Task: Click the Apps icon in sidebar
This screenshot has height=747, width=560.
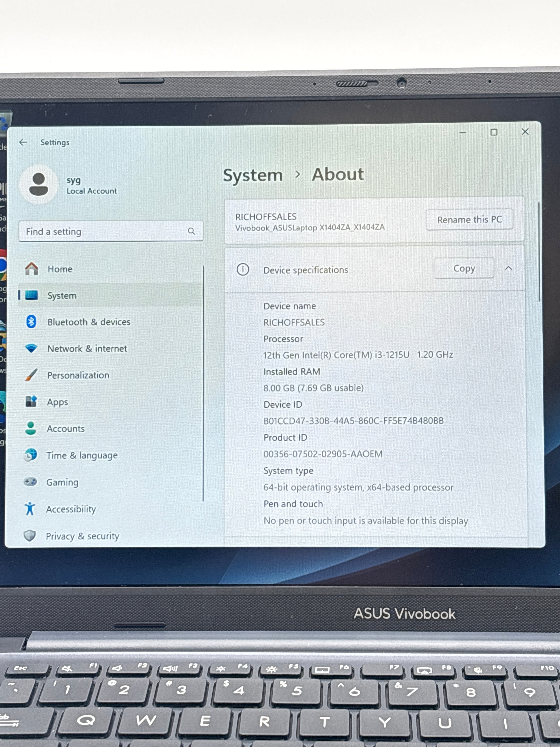Action: point(31,401)
